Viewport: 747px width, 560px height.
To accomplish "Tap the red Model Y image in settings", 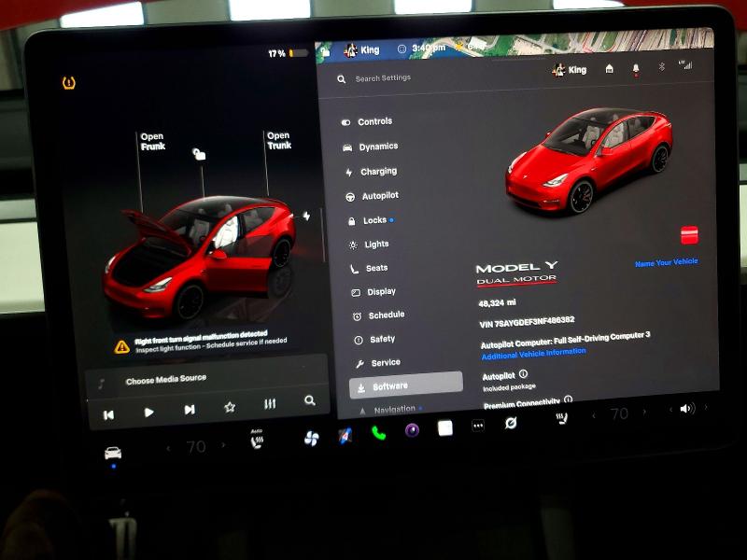I will coord(589,161).
